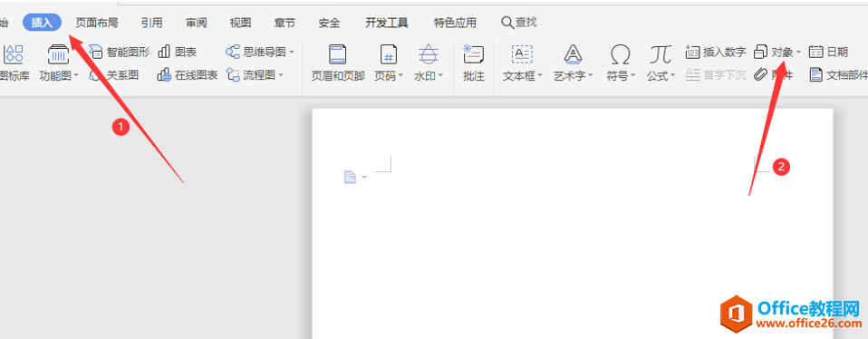Click the 流程图 flowchart icon
The width and height of the screenshot is (868, 339).
pyautogui.click(x=233, y=75)
